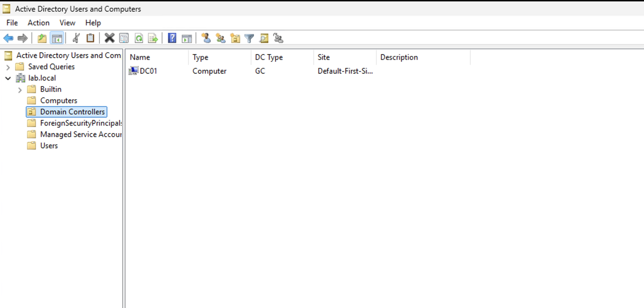Viewport: 644px width, 308px height.
Task: Sort by the Site column header
Action: 345,57
